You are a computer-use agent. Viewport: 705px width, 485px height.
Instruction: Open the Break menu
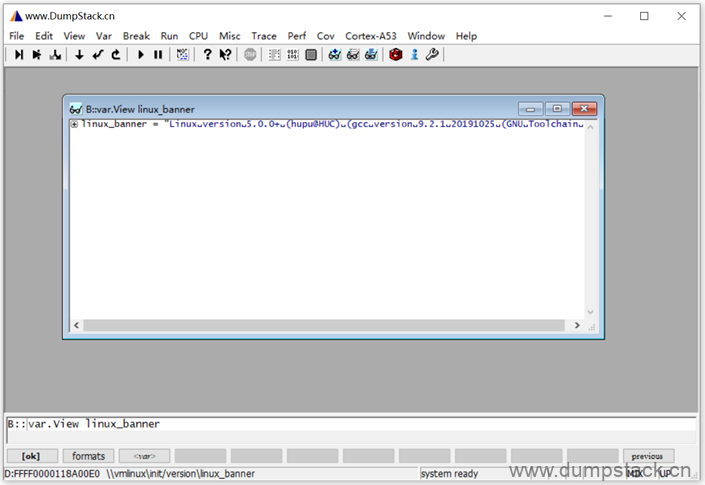tap(136, 36)
